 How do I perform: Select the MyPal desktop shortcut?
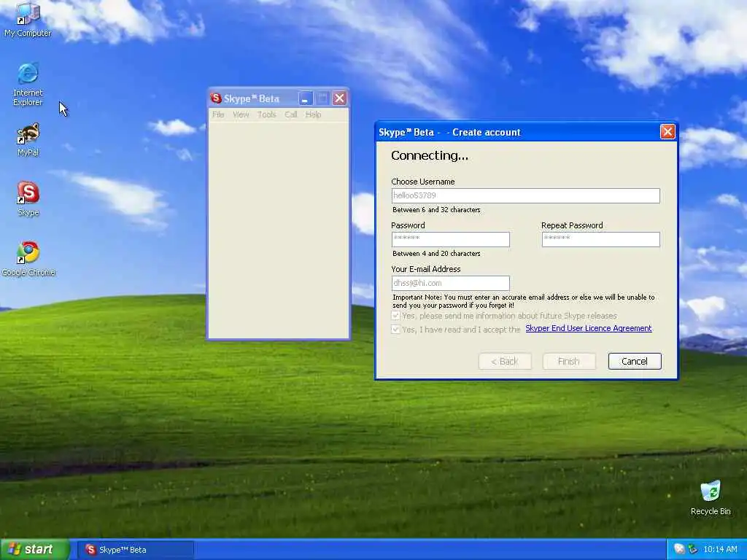pyautogui.click(x=28, y=139)
